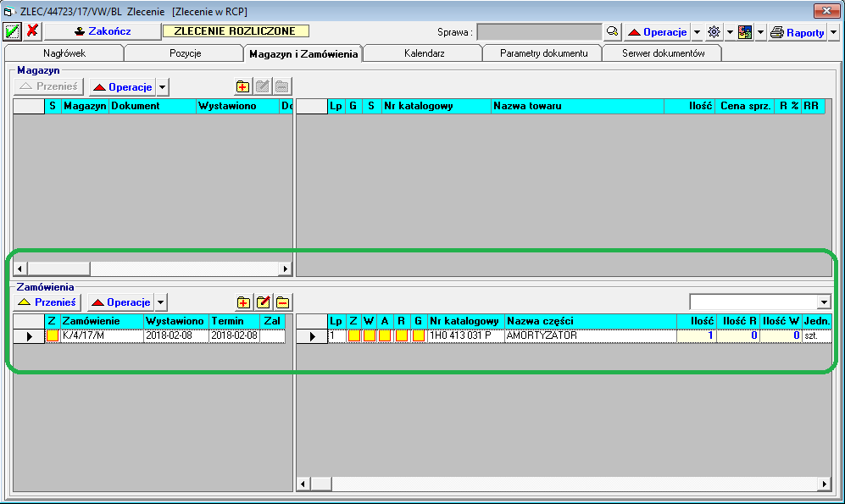The height and width of the screenshot is (504, 845).
Task: Switch to the Nagłówek tab
Action: click(64, 53)
